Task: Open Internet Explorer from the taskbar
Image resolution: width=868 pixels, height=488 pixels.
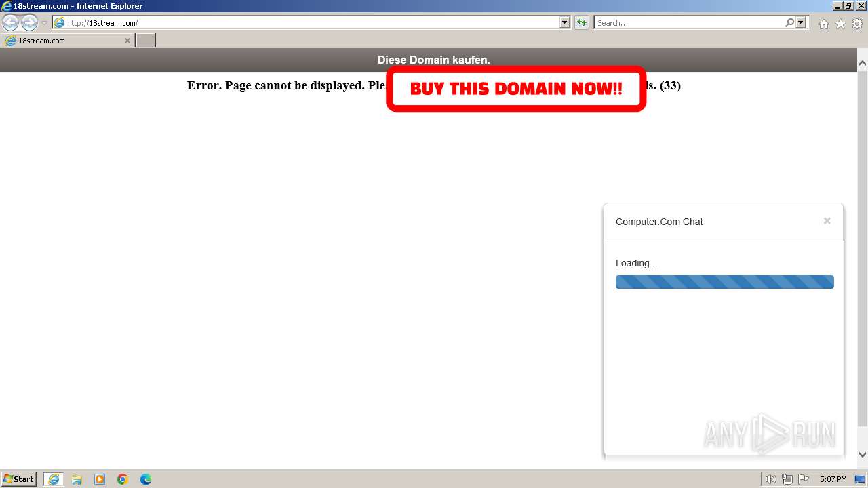Action: pyautogui.click(x=54, y=479)
